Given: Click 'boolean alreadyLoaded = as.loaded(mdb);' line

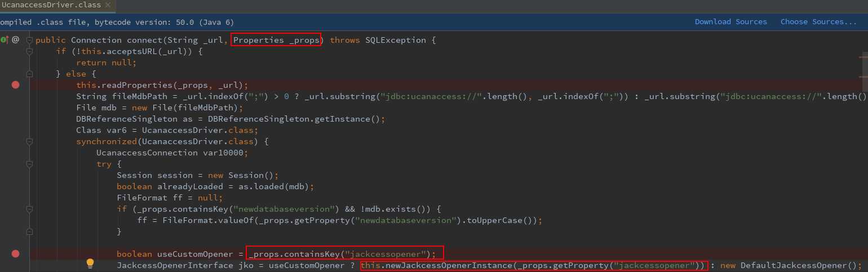Looking at the screenshot, I should (215, 186).
